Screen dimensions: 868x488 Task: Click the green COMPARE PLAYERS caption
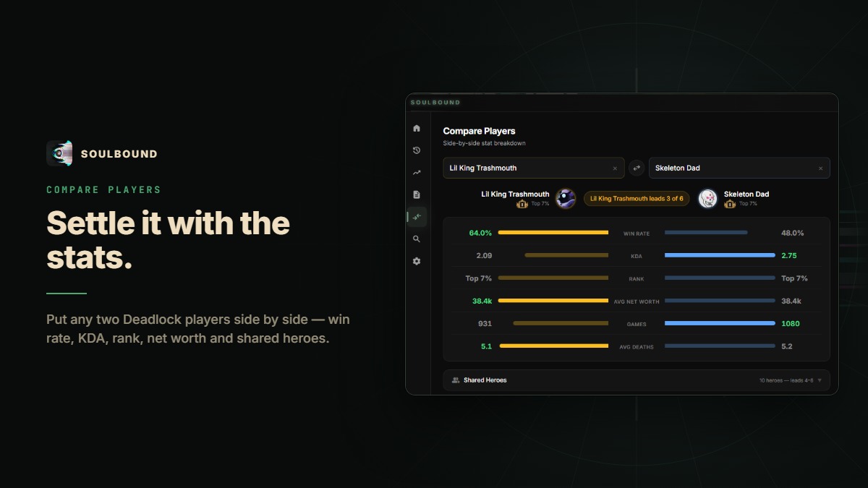click(103, 189)
